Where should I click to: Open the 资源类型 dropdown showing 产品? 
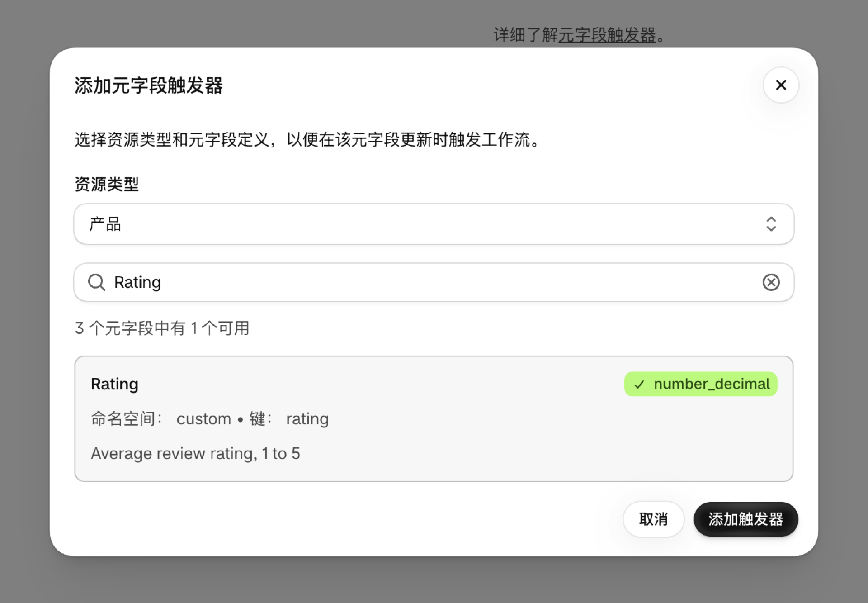[x=434, y=224]
